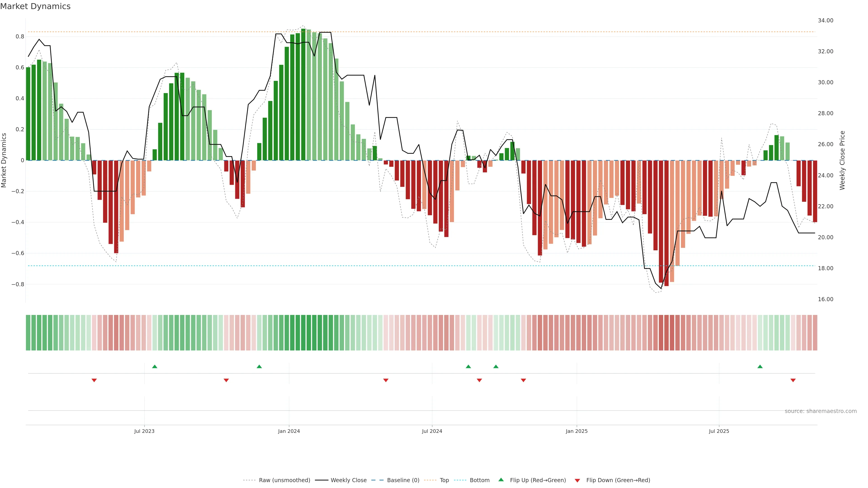Click the Jan 2024 x-axis label
868x488 pixels.
click(x=289, y=431)
